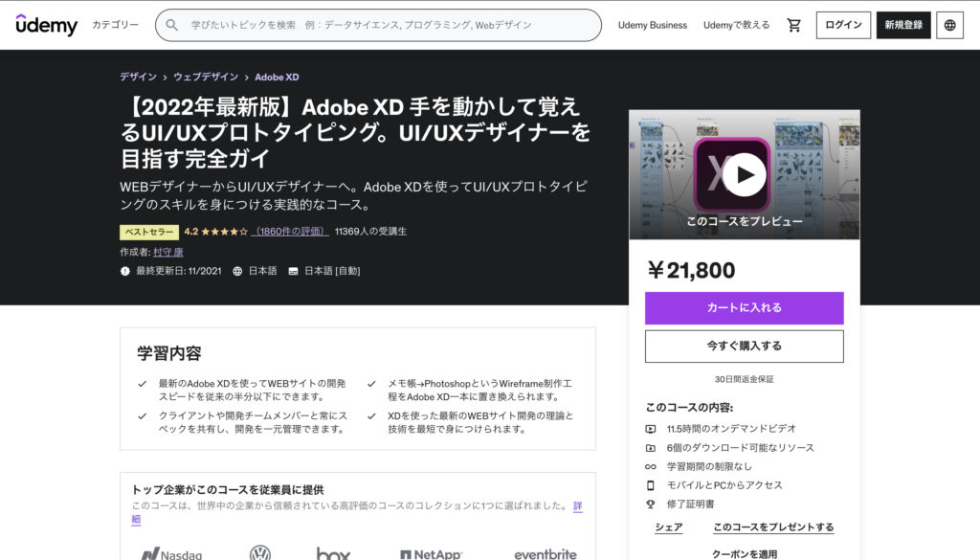
Task: Click モバイルとPCからアクセス text
Action: (x=724, y=485)
